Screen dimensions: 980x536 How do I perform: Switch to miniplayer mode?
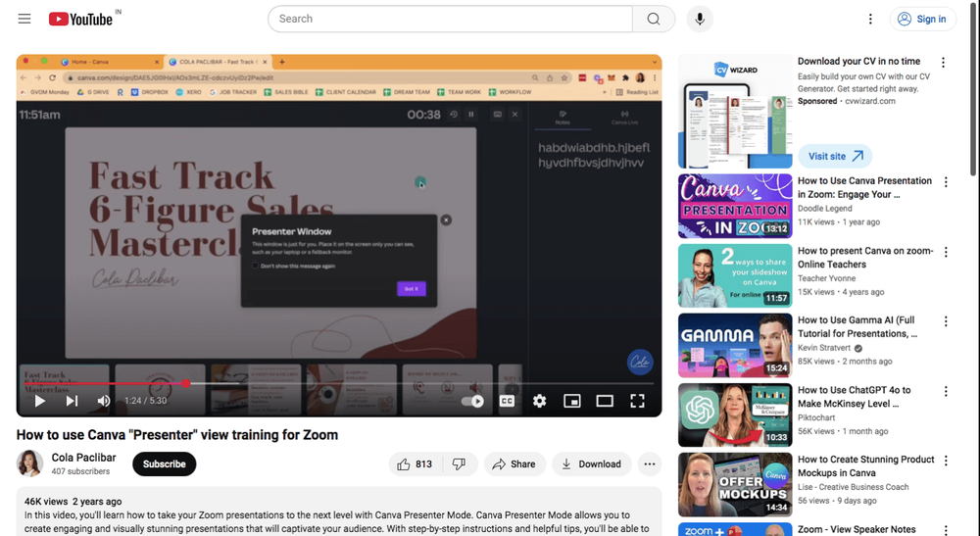pos(572,401)
